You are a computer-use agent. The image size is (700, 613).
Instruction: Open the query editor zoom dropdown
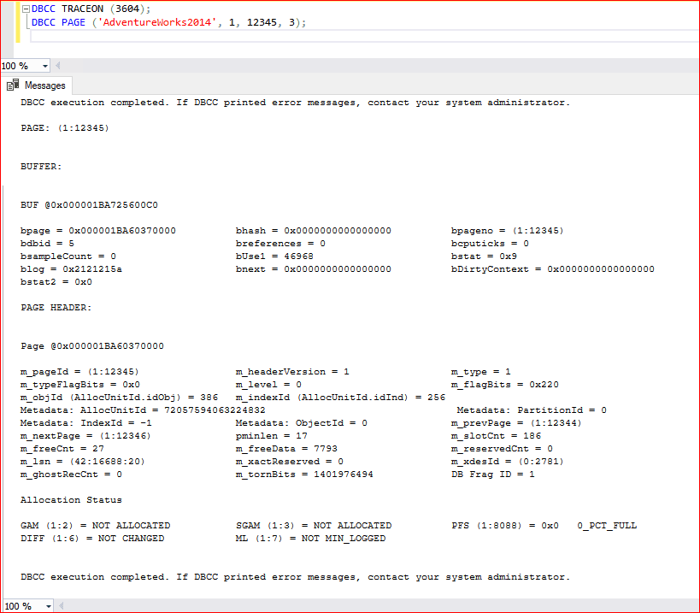point(45,66)
